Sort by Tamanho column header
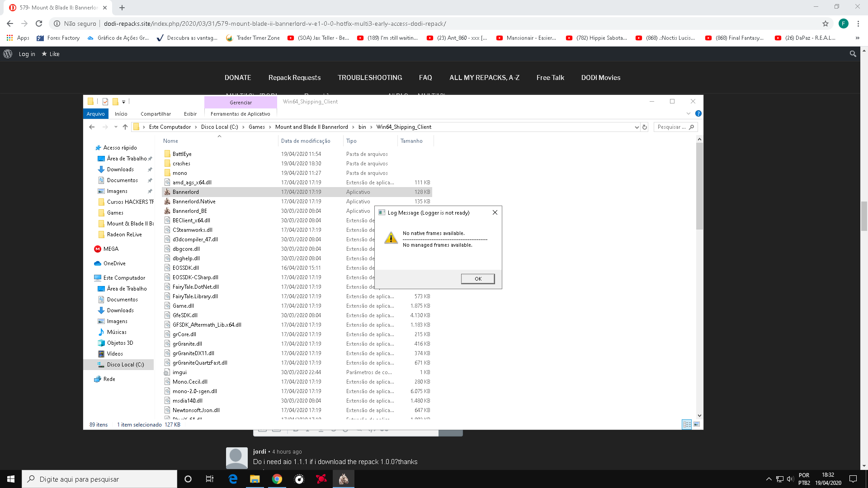Screen dimensions: 868x488 (x=411, y=141)
